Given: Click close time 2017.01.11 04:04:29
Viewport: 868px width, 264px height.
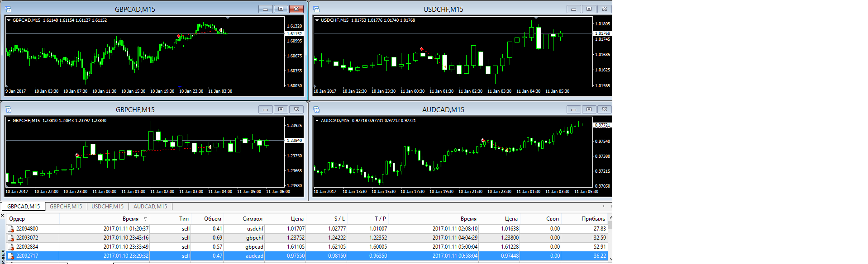Looking at the screenshot, I should click(x=455, y=238).
